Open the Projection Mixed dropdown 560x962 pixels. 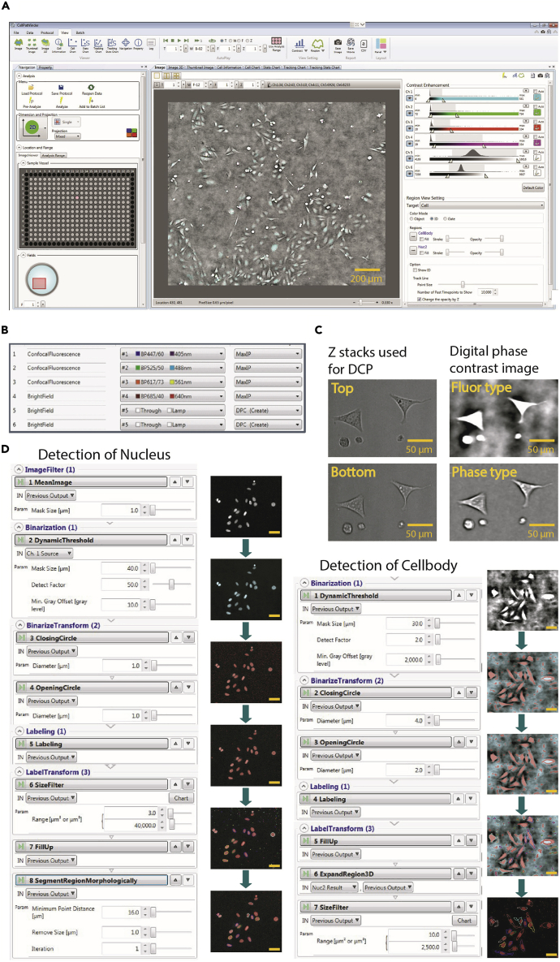[x=67, y=136]
